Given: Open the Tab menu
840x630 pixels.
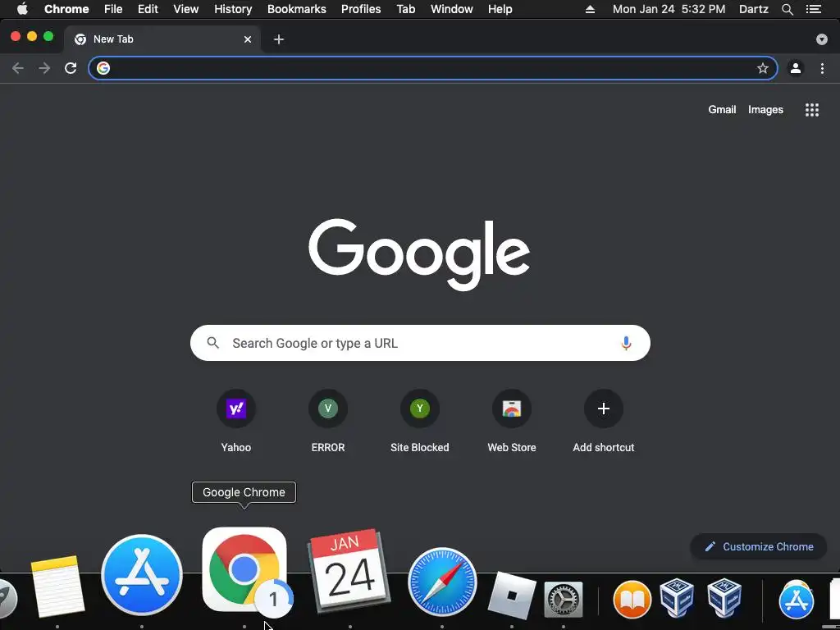Looking at the screenshot, I should point(406,9).
